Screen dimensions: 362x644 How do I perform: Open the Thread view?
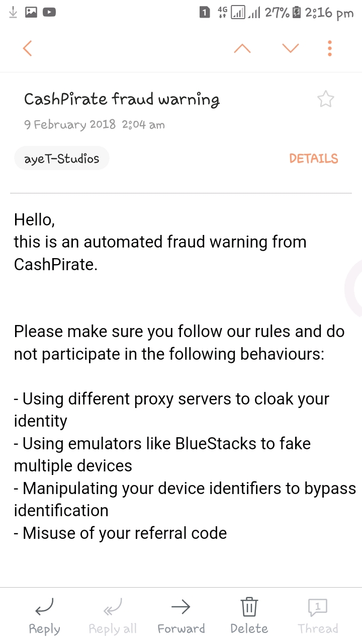coord(318,616)
